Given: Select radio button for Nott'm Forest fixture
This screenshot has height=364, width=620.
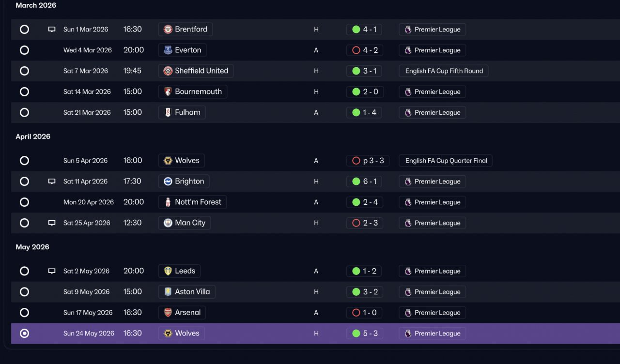Looking at the screenshot, I should click(24, 202).
